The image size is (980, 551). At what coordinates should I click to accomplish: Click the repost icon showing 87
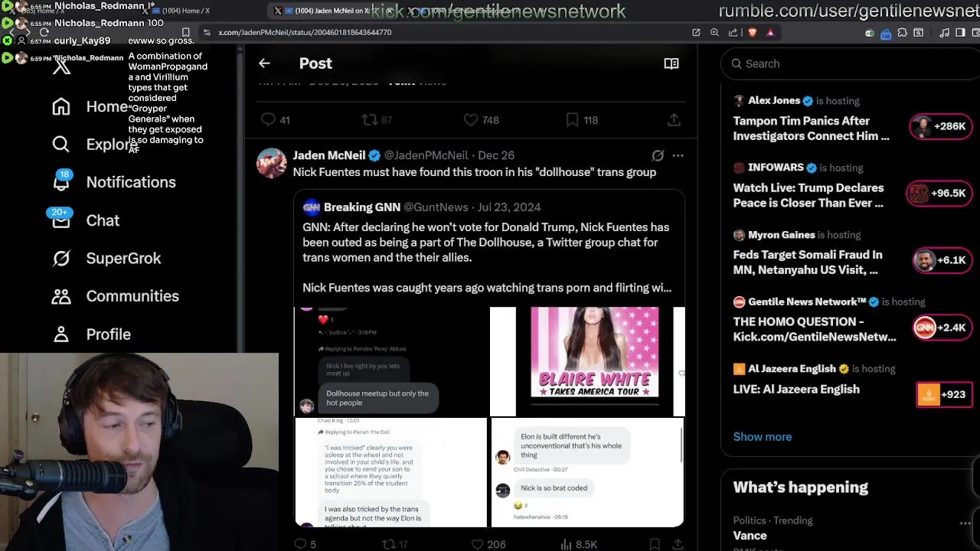[x=370, y=120]
